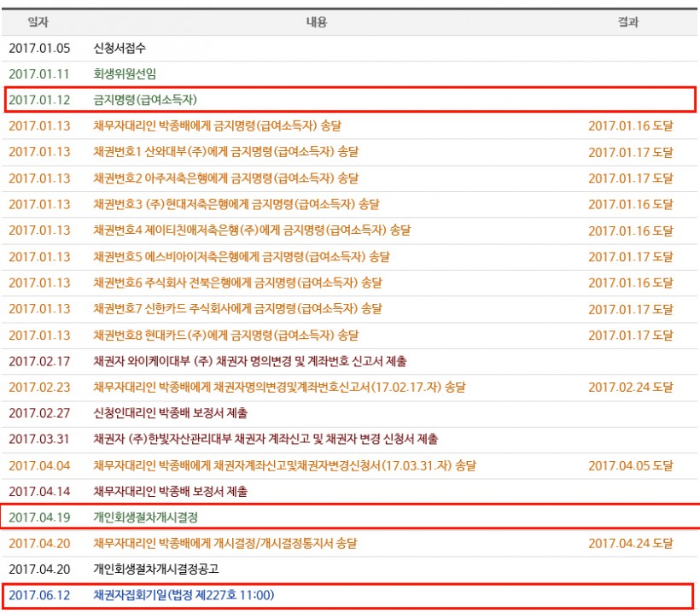This screenshot has height=613, width=700.
Task: Click the 2017.01.13 date in the 산와대부 row
Action: point(39,152)
